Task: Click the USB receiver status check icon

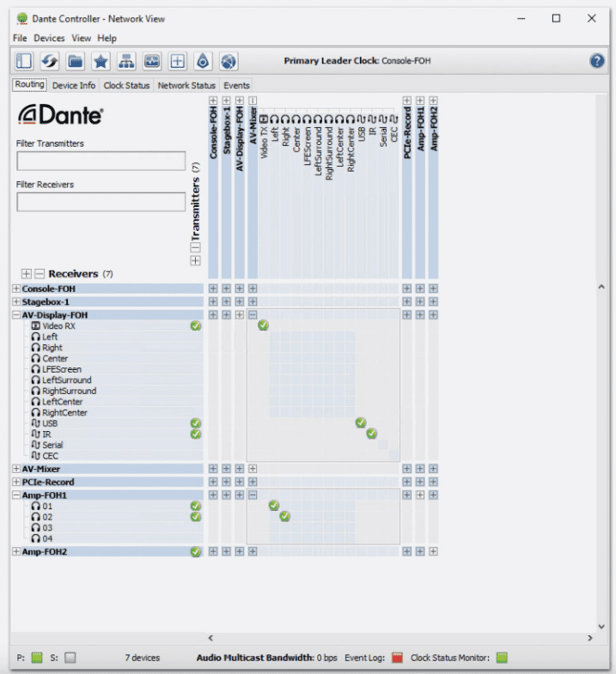Action: point(196,423)
